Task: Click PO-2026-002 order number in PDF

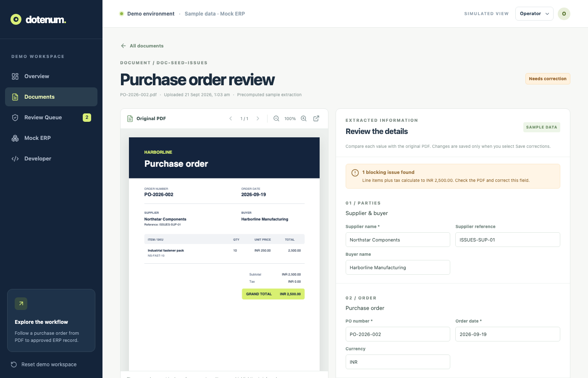Action: click(x=159, y=195)
